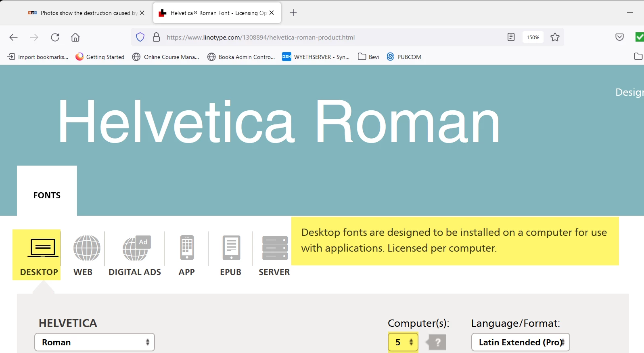Save page to Pocket
644x353 pixels.
619,38
